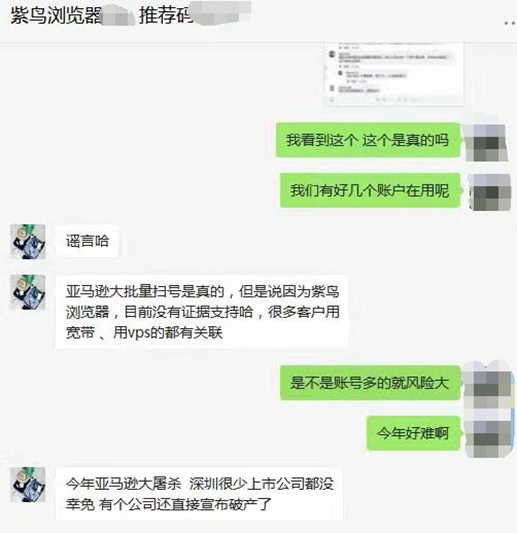Click own avatar next to '今年好难啊'
Image resolution: width=517 pixels, height=533 pixels.
[x=489, y=434]
